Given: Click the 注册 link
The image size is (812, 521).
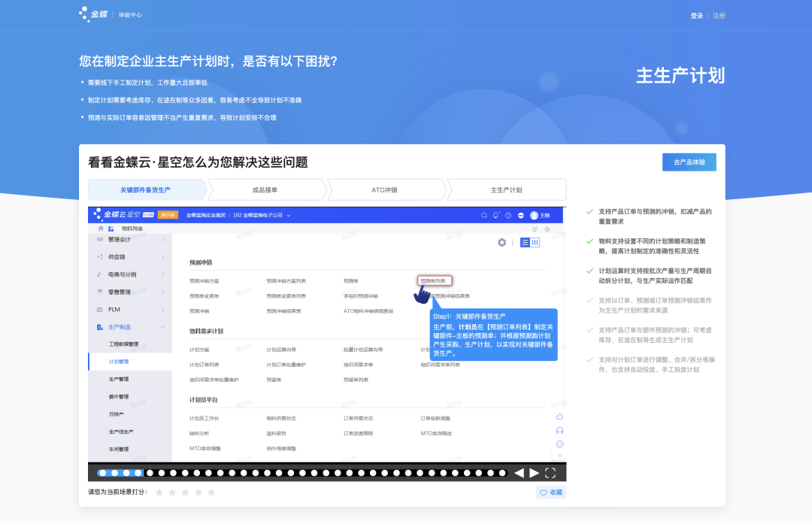Looking at the screenshot, I should [719, 16].
